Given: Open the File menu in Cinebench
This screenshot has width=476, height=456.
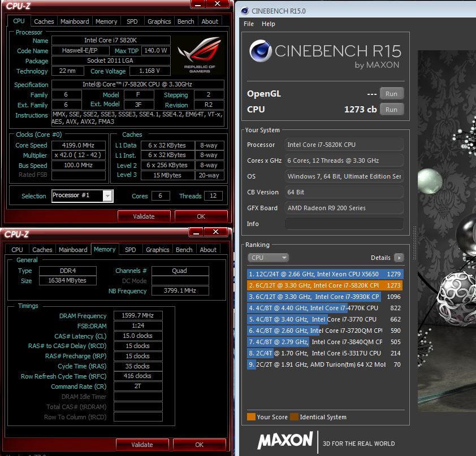Looking at the screenshot, I should tap(249, 24).
